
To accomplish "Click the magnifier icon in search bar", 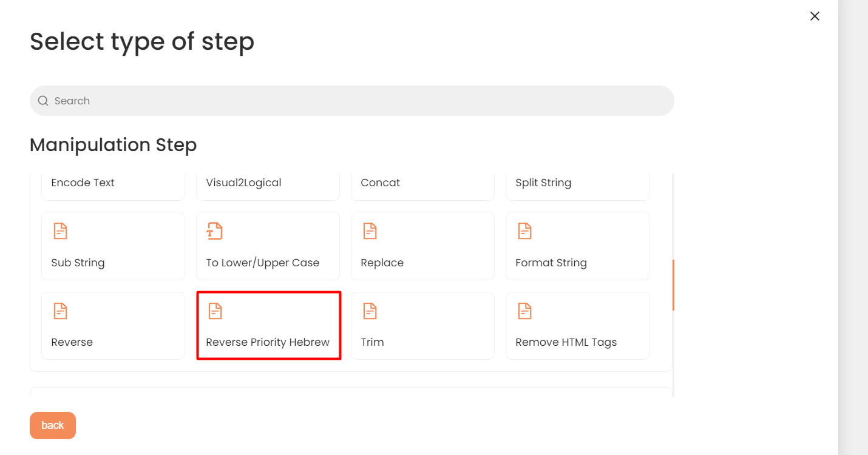I will tap(43, 101).
